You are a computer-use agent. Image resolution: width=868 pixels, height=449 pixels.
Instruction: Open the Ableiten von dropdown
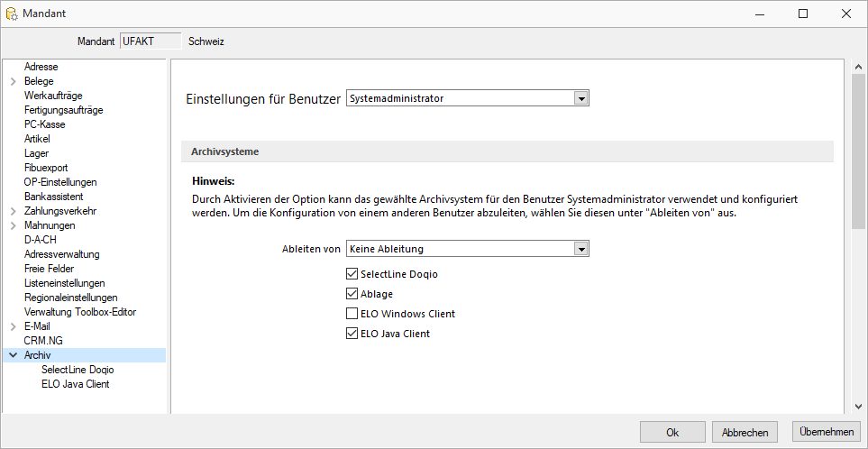click(x=580, y=249)
